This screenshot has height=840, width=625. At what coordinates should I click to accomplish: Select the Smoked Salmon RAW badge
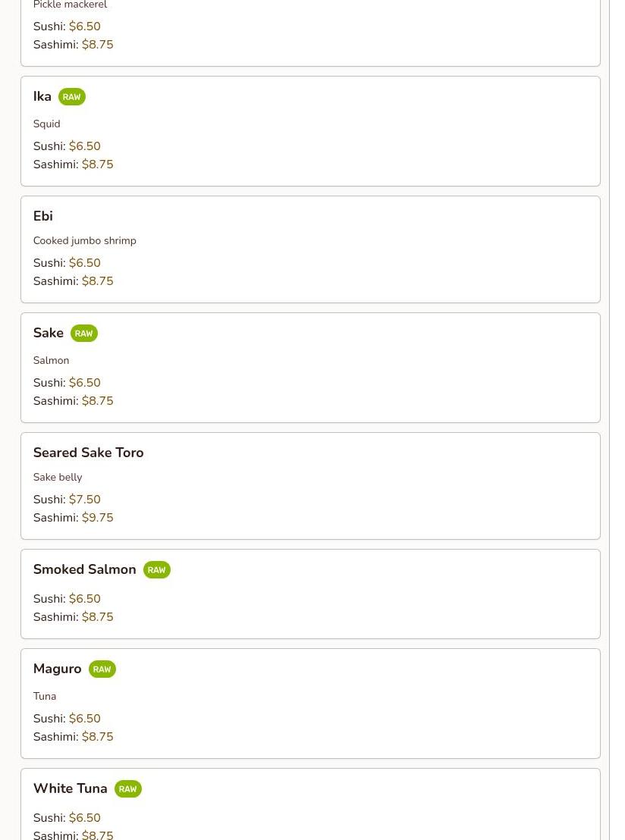coord(156,570)
